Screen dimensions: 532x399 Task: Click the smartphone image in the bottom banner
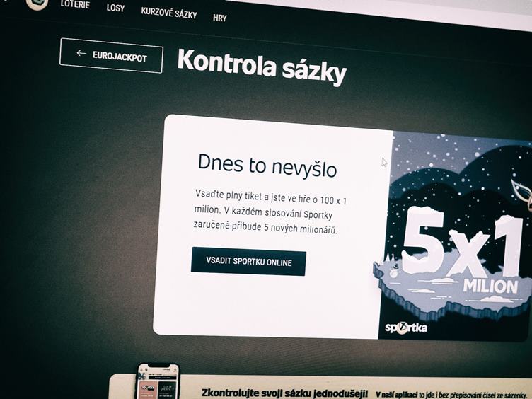pyautogui.click(x=158, y=381)
